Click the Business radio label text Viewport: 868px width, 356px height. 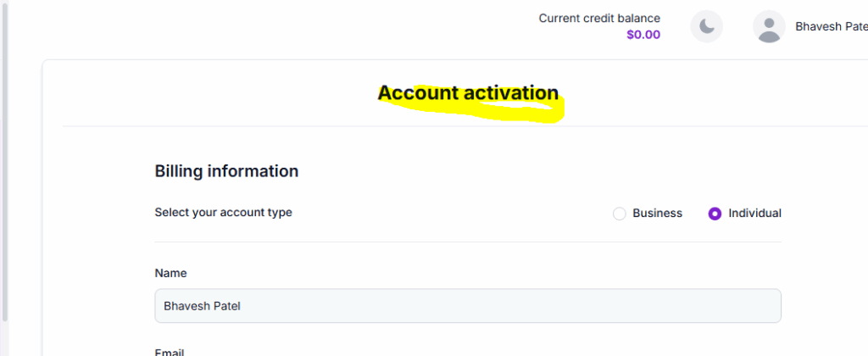[x=657, y=214]
